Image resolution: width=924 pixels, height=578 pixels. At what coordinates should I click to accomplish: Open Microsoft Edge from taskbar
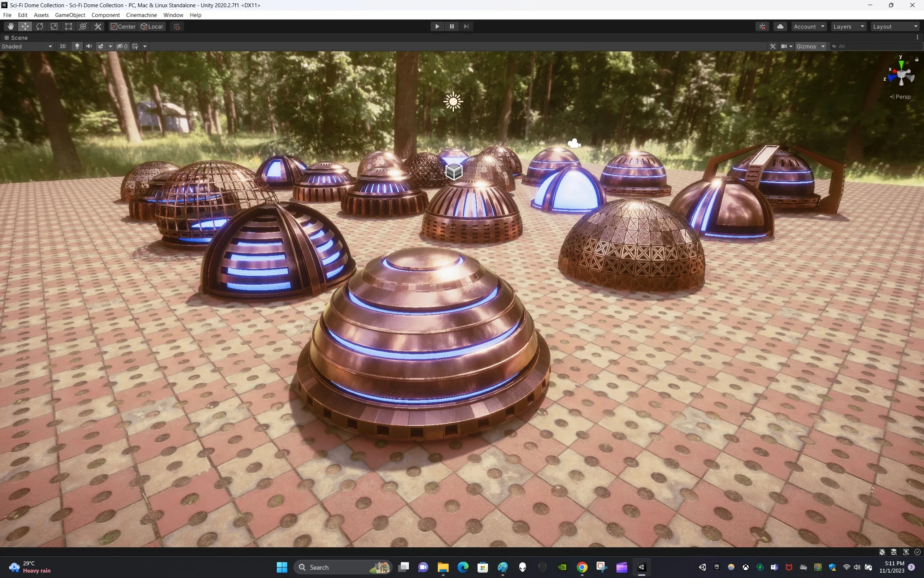(x=463, y=567)
